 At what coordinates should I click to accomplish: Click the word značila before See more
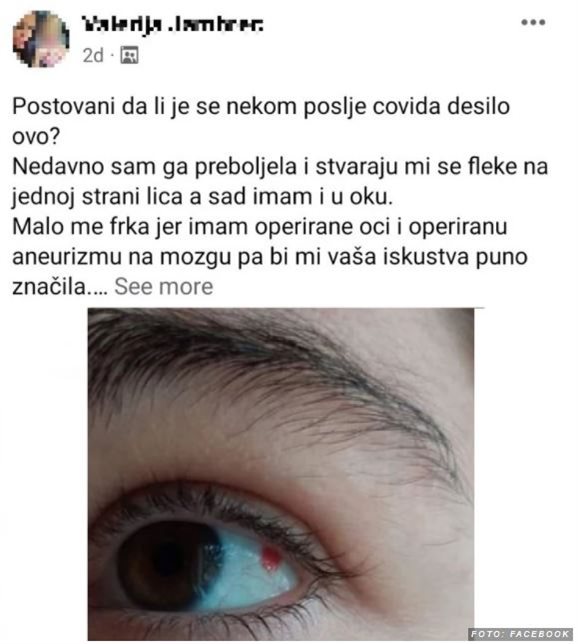(x=49, y=287)
